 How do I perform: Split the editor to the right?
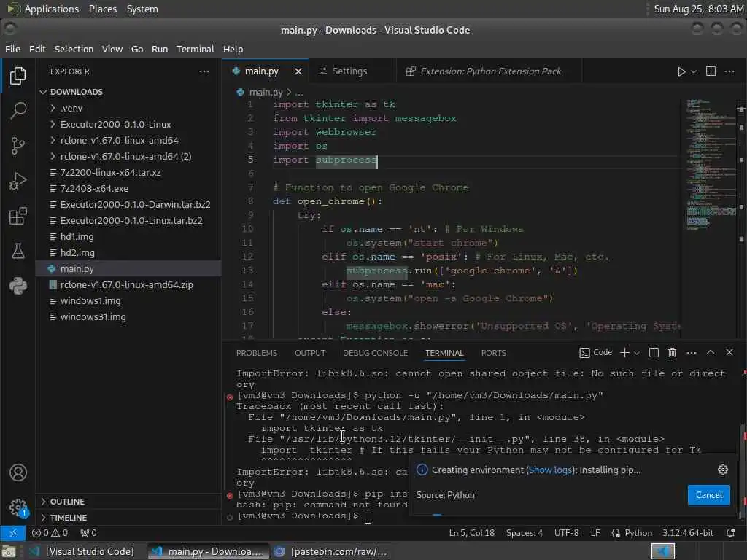(711, 71)
